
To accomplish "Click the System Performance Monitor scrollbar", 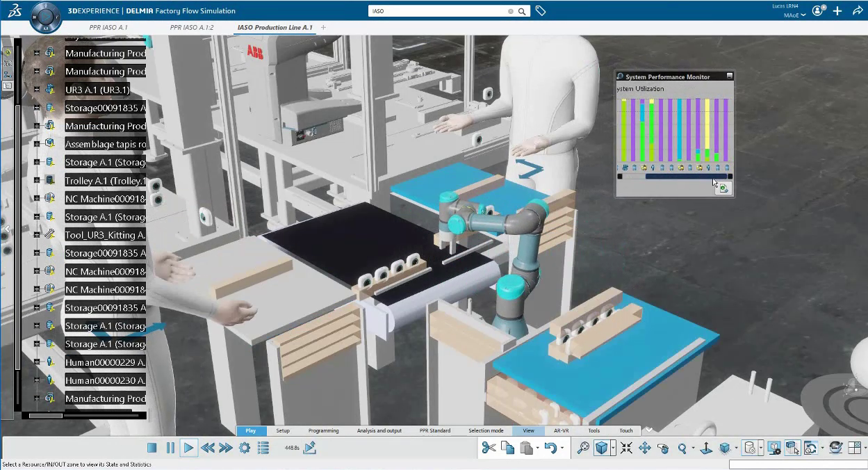I will (685, 177).
